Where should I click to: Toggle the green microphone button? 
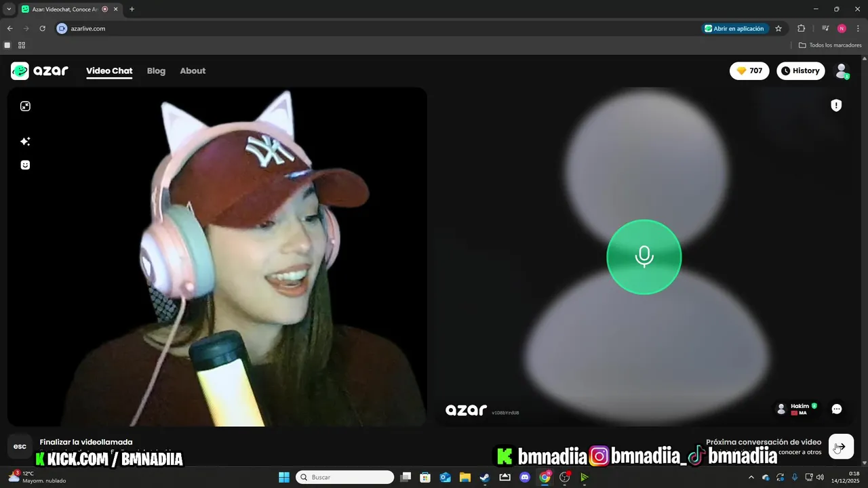[x=644, y=257]
